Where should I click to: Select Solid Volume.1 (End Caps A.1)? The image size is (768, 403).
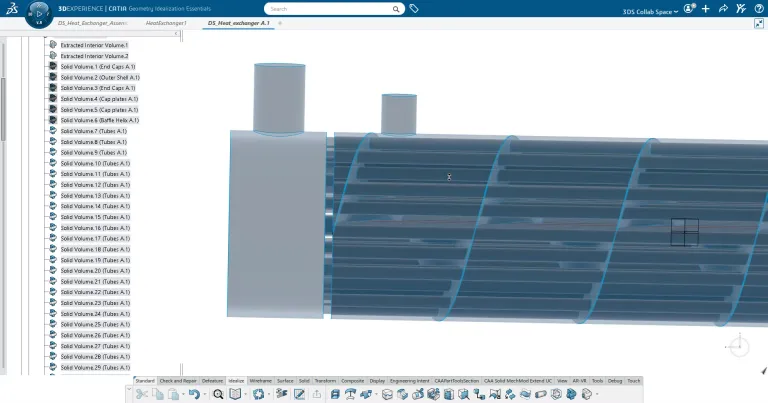pyautogui.click(x=97, y=67)
